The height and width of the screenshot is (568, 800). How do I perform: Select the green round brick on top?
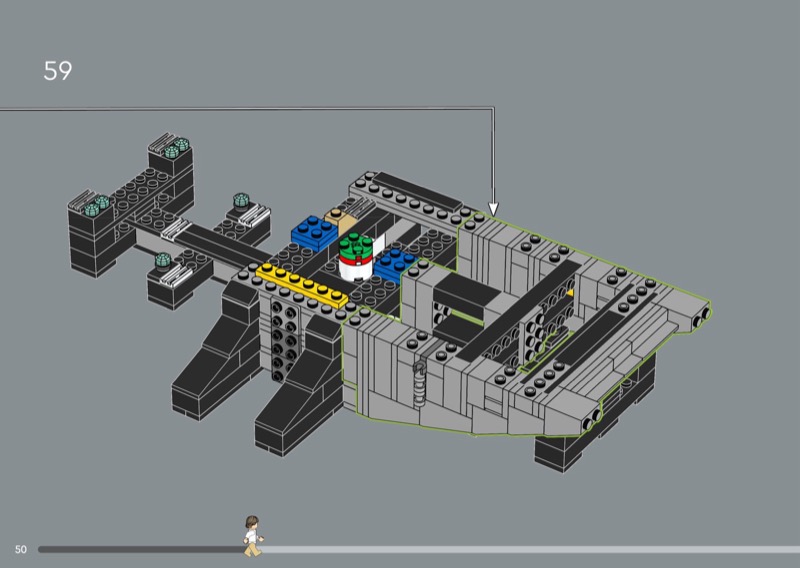355,245
